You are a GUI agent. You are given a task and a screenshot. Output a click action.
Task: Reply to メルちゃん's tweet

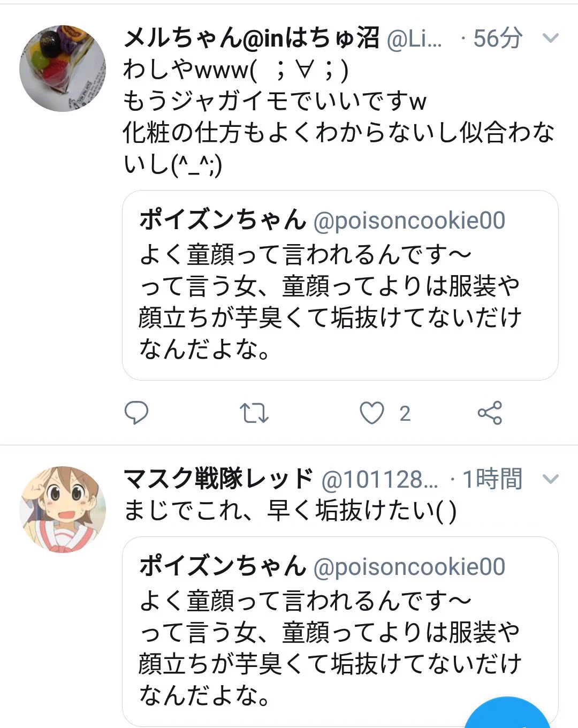point(136,413)
